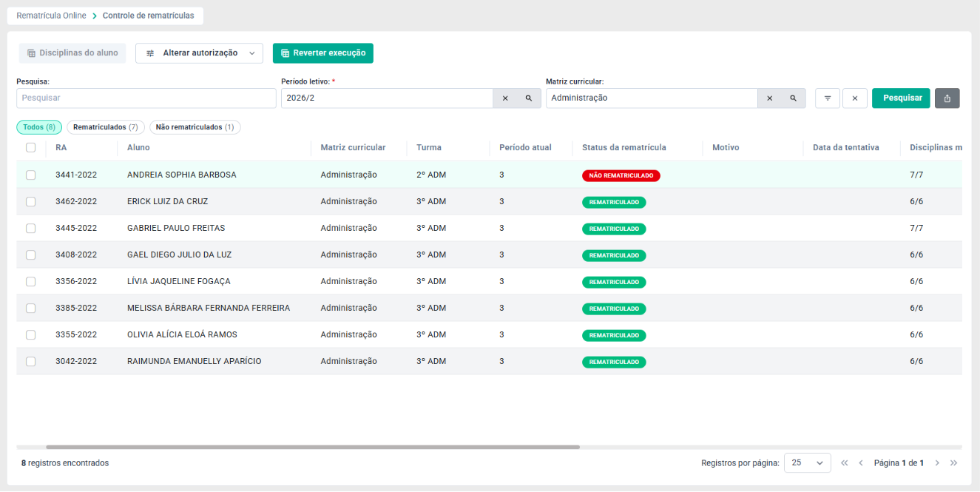Switch to the Rematriculados tab
This screenshot has height=492, width=980.
tap(106, 127)
